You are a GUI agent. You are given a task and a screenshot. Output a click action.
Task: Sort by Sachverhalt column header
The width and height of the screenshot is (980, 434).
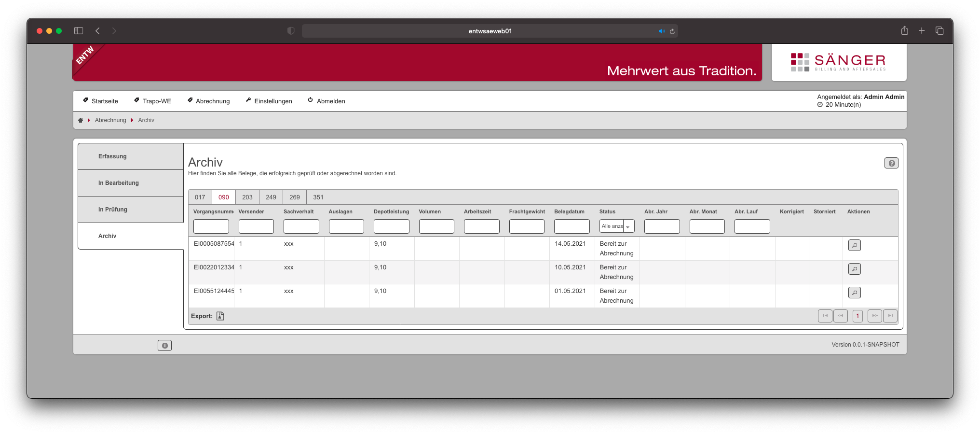tap(299, 211)
